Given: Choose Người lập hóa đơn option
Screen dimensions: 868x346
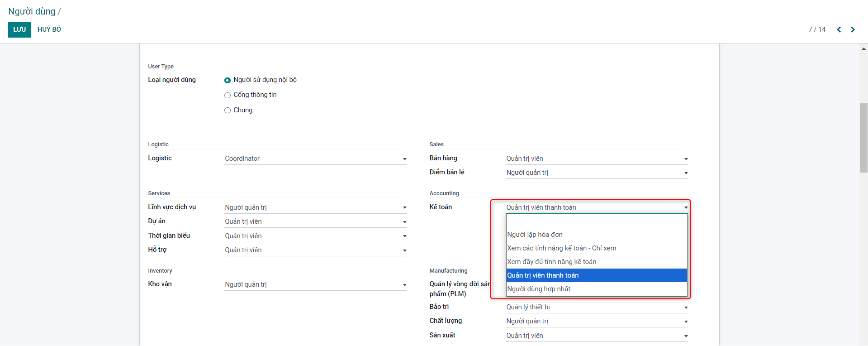Looking at the screenshot, I should point(535,235).
